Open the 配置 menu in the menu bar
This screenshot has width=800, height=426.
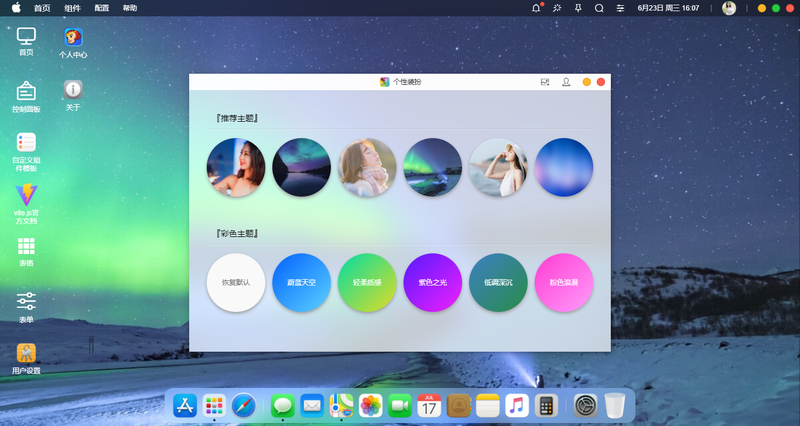(102, 8)
